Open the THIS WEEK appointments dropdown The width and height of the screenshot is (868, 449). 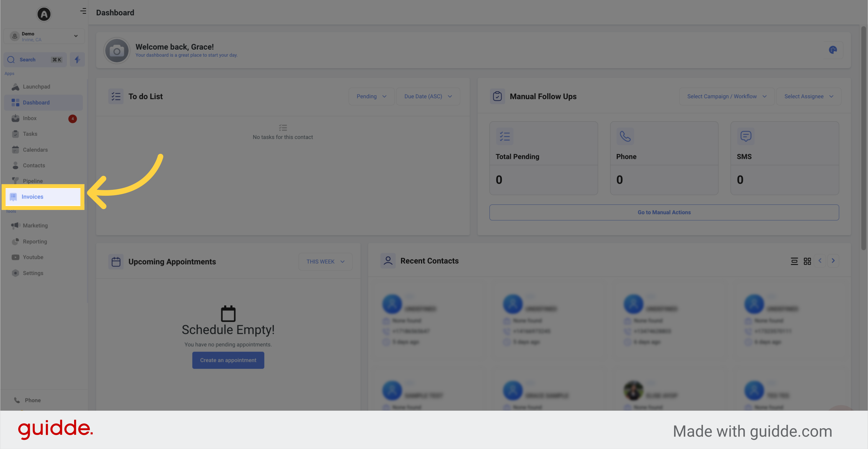(x=325, y=262)
